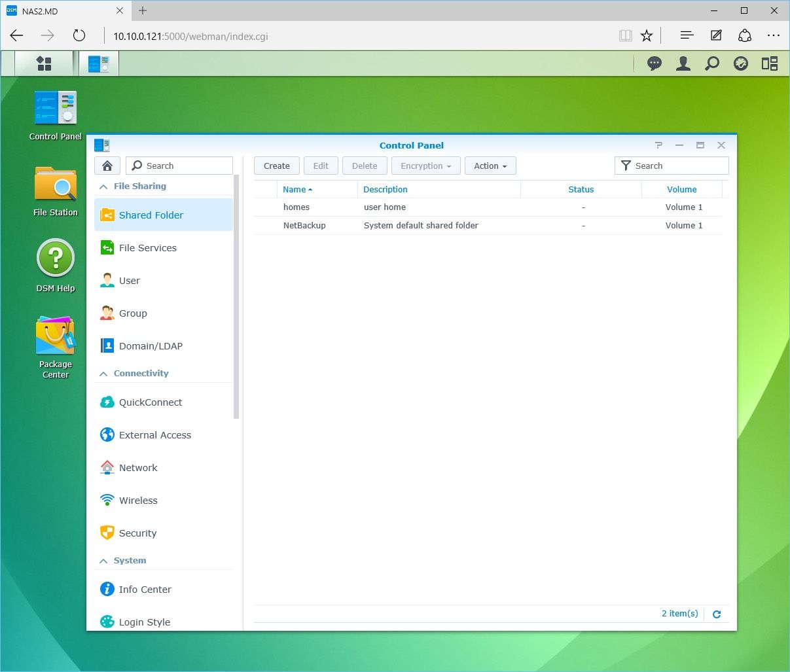Open the Encryption dropdown
Image resolution: width=790 pixels, height=672 pixels.
point(426,166)
